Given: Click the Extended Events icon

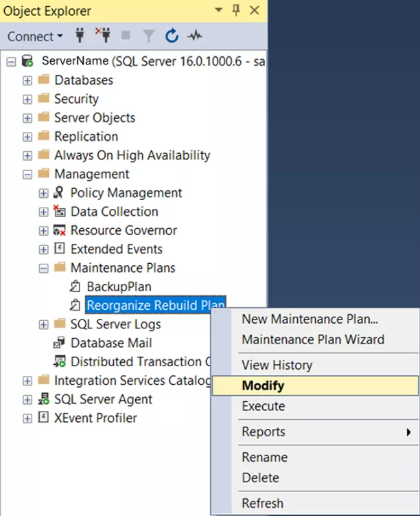Looking at the screenshot, I should (x=60, y=249).
